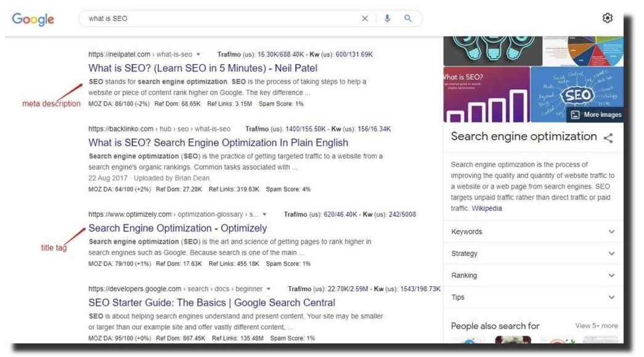Click the 'People also search for' heading
This screenshot has height=357, width=644.
pyautogui.click(x=495, y=326)
